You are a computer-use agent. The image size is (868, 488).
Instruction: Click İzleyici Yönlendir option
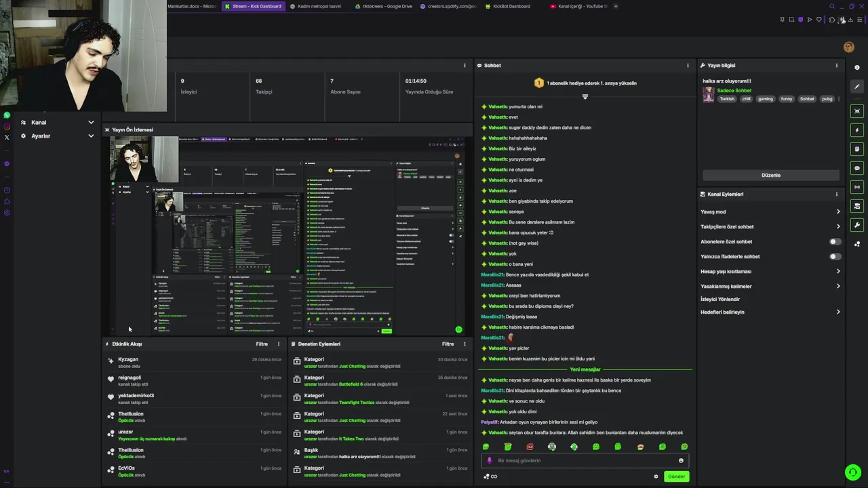pos(720,299)
